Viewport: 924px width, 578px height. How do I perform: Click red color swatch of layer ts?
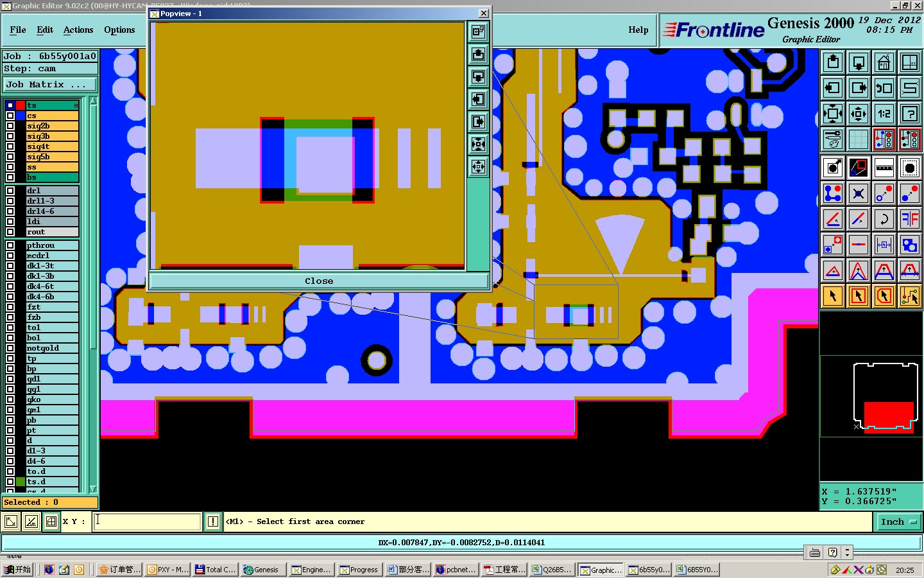click(21, 105)
